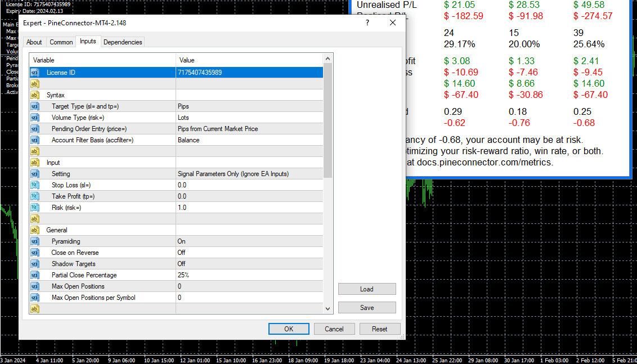
Task: Click the icon beside Pending Order Entry row
Action: click(x=35, y=129)
